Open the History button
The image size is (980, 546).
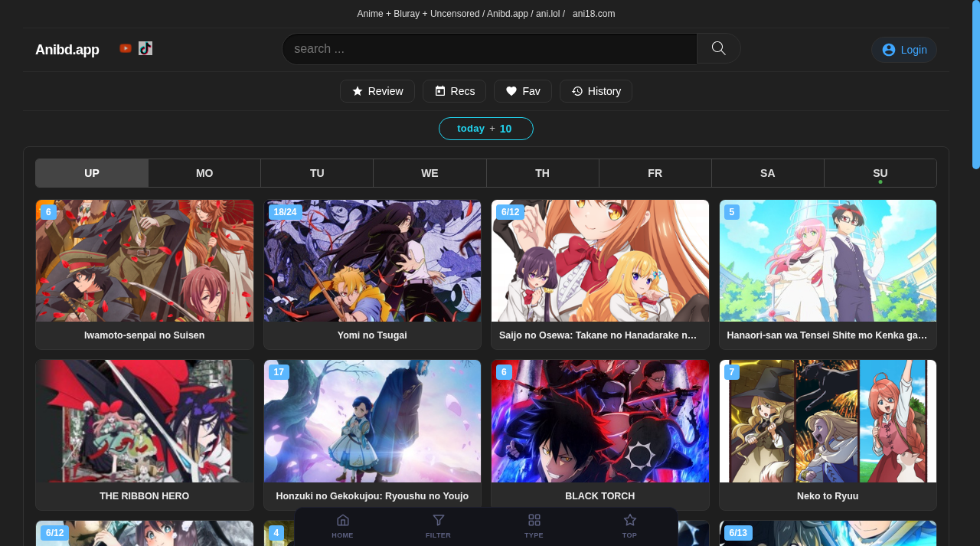coord(596,91)
